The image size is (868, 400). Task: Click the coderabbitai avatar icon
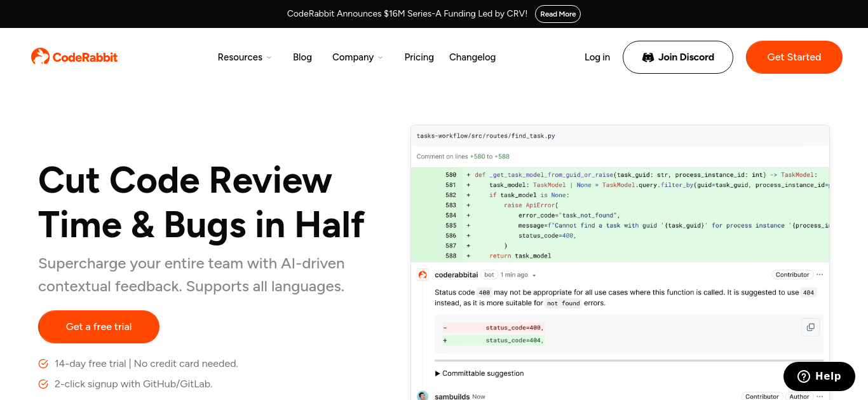click(423, 275)
